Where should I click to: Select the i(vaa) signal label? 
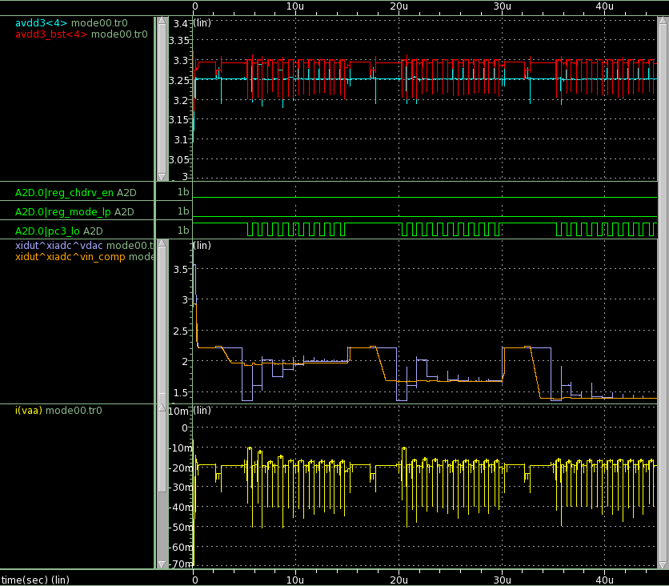29,410
